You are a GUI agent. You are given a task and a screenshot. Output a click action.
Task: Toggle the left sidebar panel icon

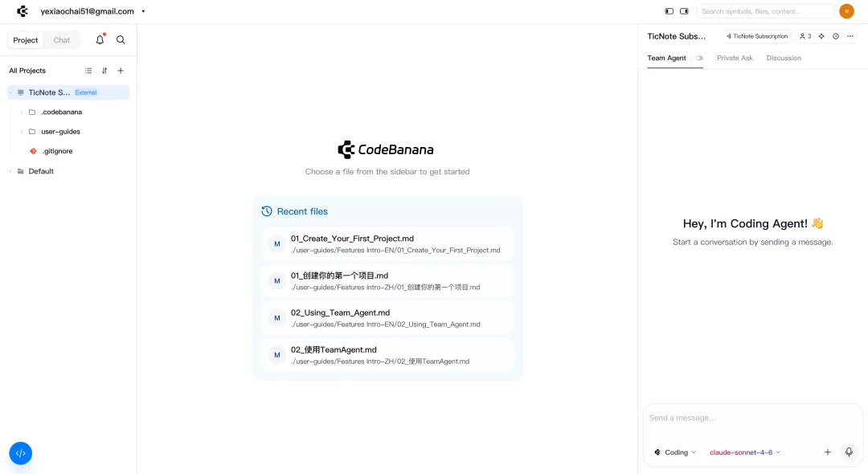point(669,11)
